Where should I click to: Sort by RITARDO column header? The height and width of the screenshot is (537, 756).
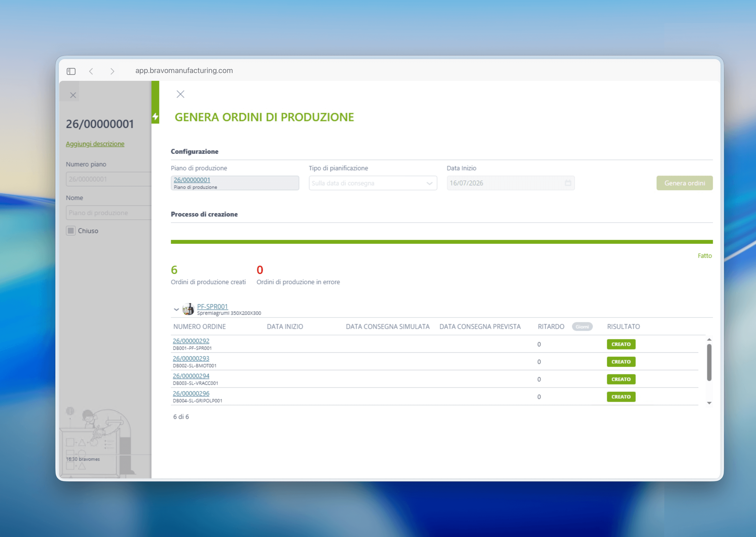coord(551,327)
